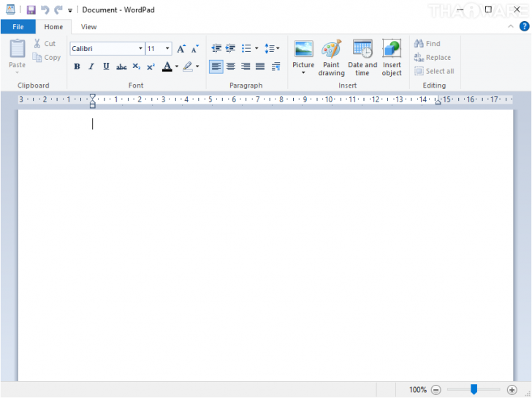Expand the Picture dropdown arrow
Screen dimensions: 532x398
(303, 72)
